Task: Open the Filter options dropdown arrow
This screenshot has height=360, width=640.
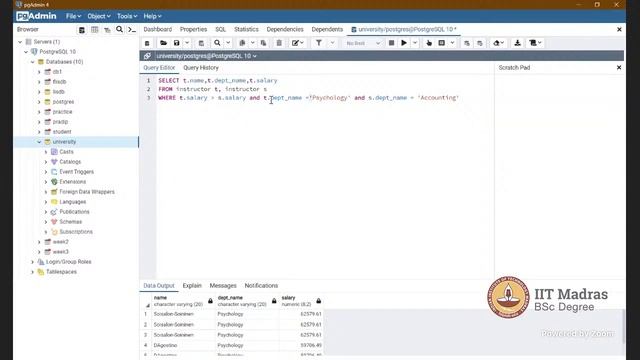Action: pos(333,43)
